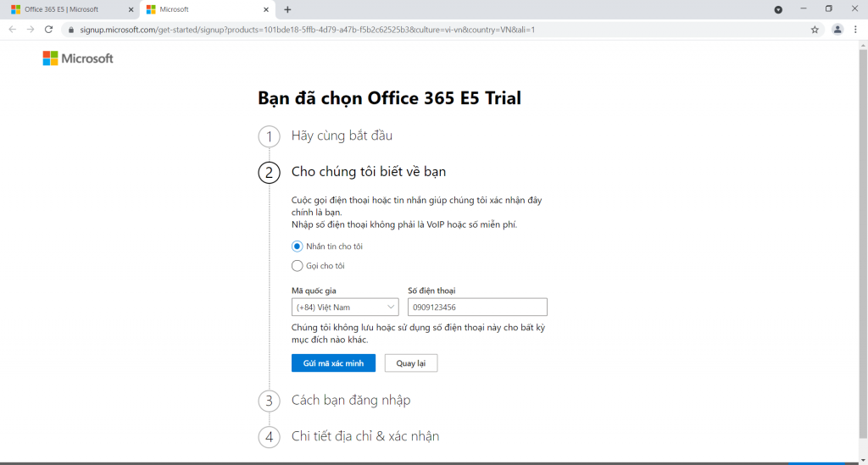The height and width of the screenshot is (465, 868).
Task: Click the browser back arrow
Action: click(12, 30)
